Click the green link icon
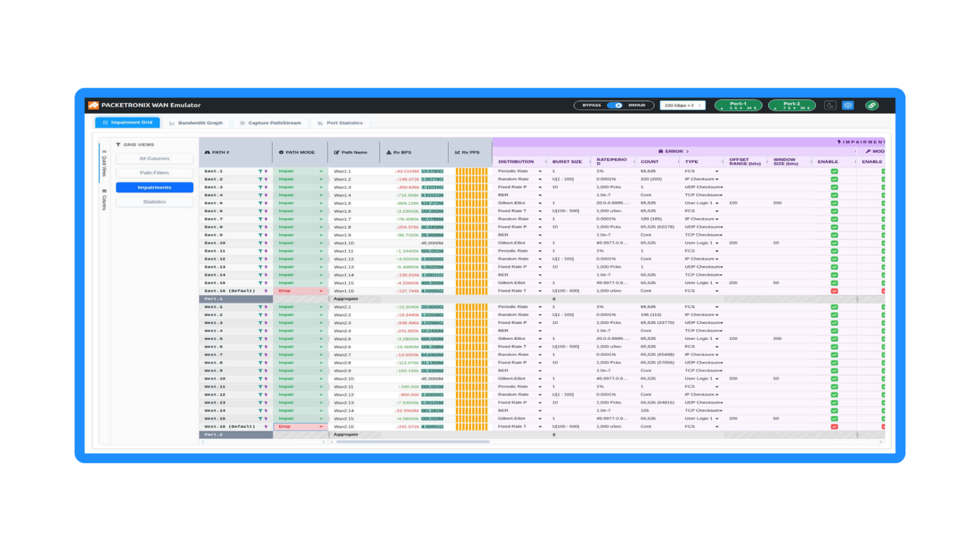Viewport: 980px width, 551px height. click(872, 105)
